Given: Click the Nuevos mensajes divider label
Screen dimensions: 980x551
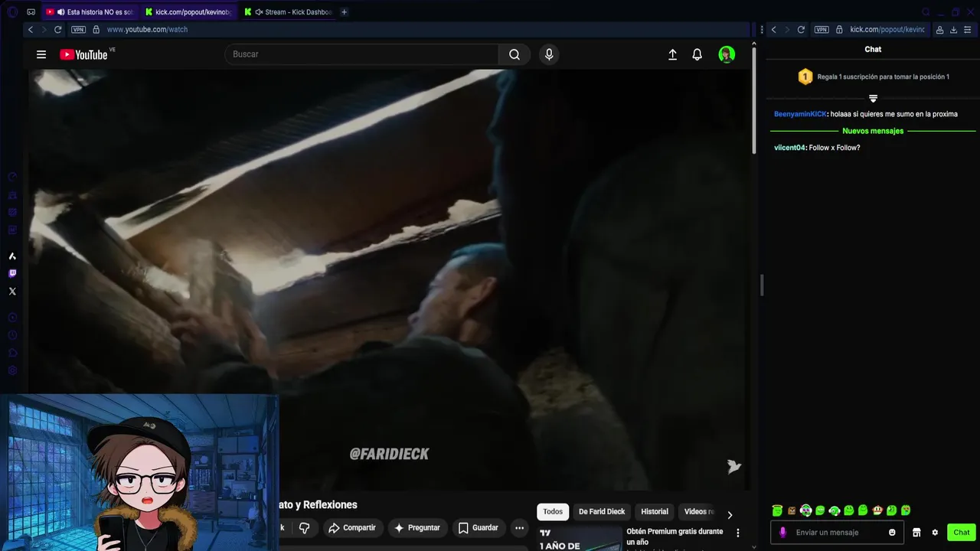Looking at the screenshot, I should (x=873, y=131).
